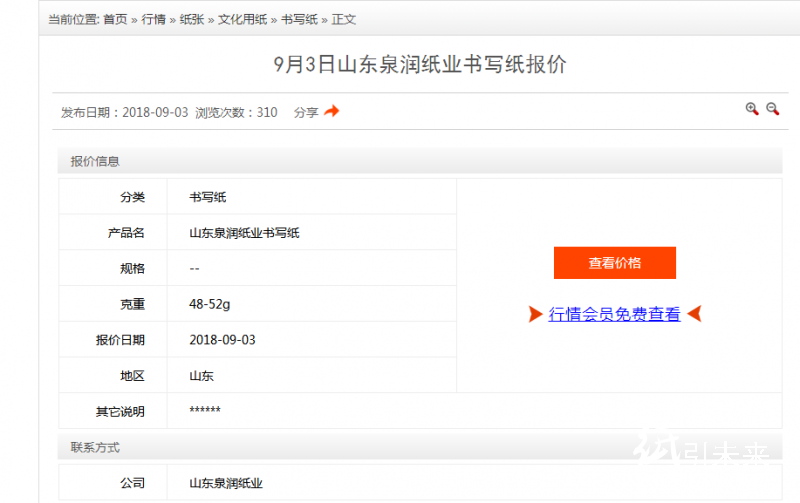Open the 行情会员免费查看 link
Screen dimensions: 800x503
[614, 314]
